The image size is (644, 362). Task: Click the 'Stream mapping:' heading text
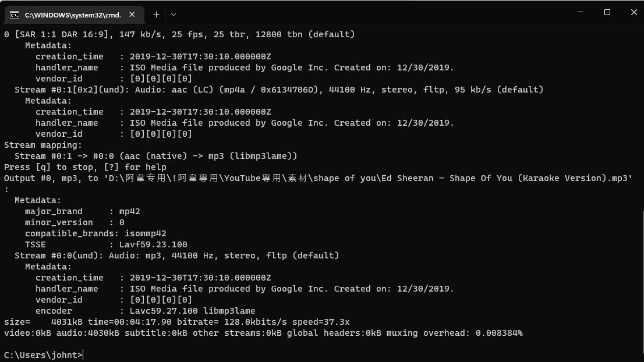(x=43, y=145)
